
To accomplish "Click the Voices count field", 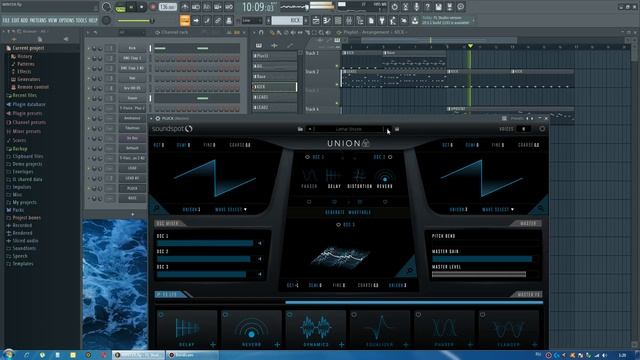I will (x=524, y=129).
